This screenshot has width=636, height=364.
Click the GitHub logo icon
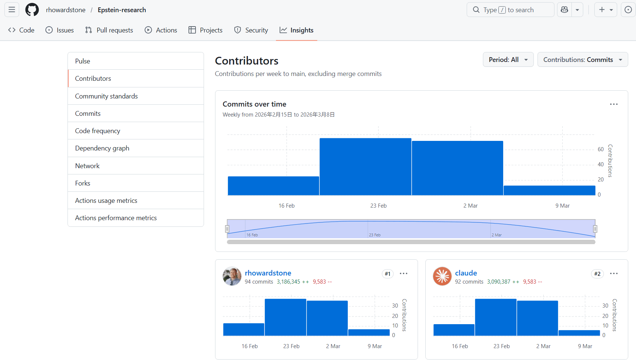coord(32,10)
